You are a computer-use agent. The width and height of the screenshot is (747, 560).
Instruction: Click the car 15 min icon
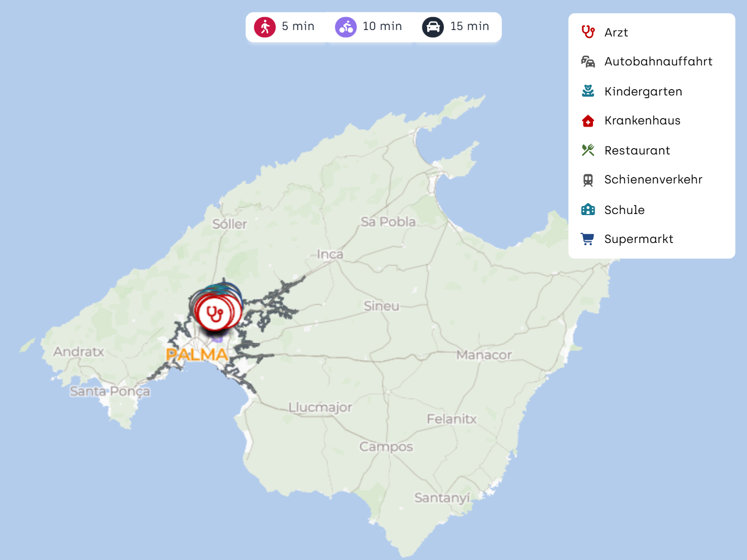(x=433, y=27)
